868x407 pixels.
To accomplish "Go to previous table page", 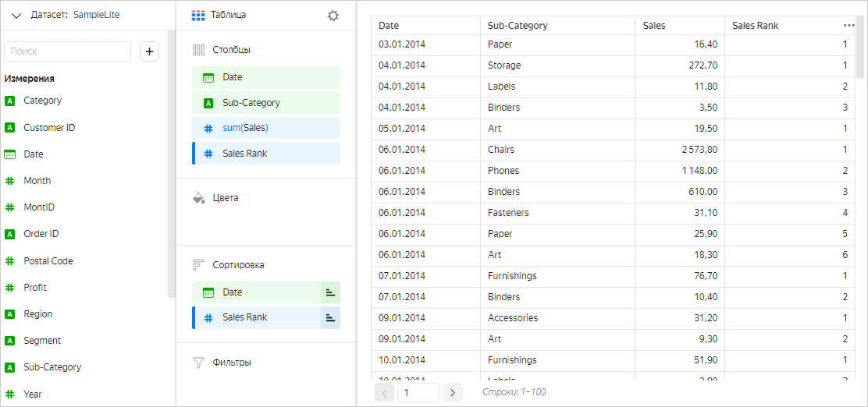I will point(384,392).
